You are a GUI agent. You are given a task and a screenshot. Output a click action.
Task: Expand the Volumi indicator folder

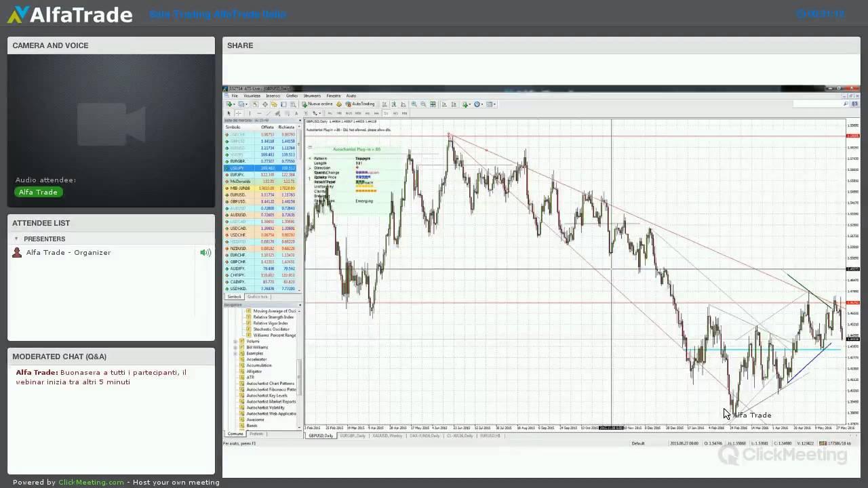pyautogui.click(x=235, y=341)
